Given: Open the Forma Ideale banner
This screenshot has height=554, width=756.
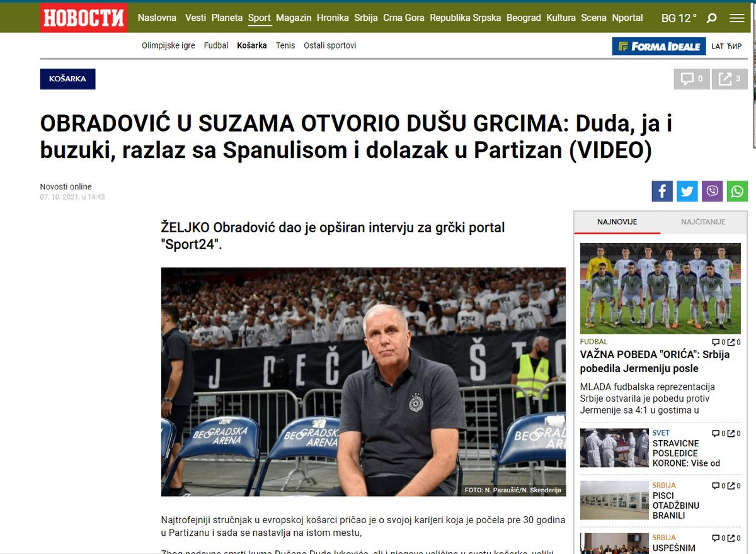Looking at the screenshot, I should coord(658,46).
